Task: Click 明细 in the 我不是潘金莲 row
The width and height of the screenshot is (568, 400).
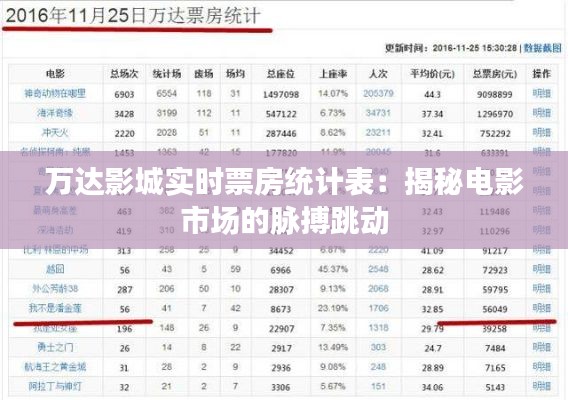Action: pyautogui.click(x=542, y=308)
